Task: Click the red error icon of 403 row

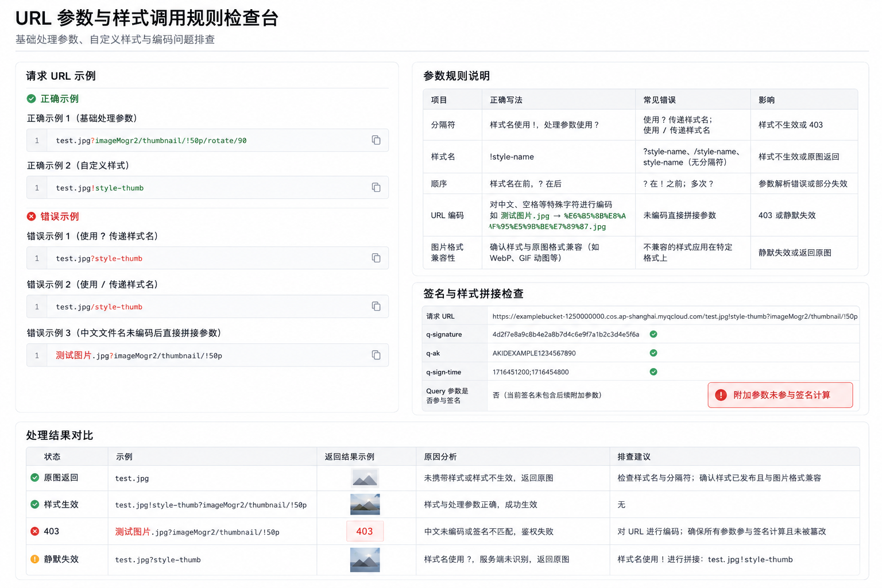Action: [35, 532]
